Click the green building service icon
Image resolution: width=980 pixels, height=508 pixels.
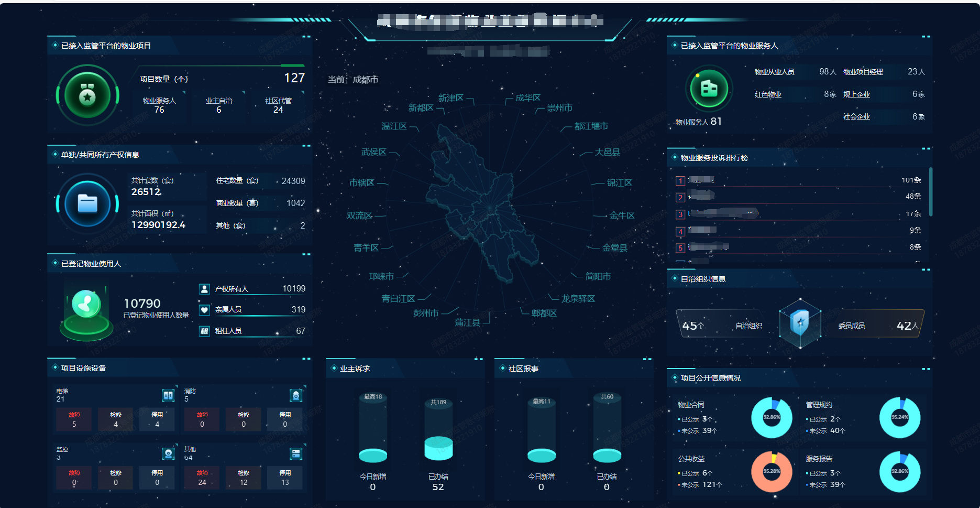(x=709, y=89)
